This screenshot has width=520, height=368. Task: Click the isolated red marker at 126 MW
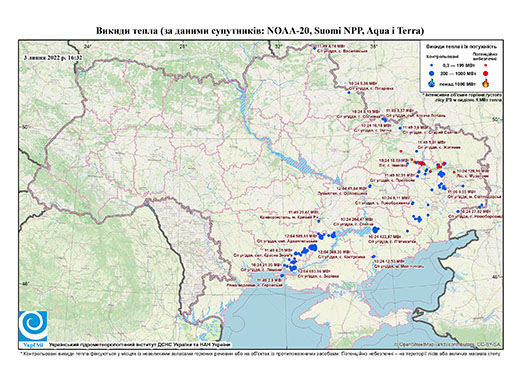tap(454, 172)
